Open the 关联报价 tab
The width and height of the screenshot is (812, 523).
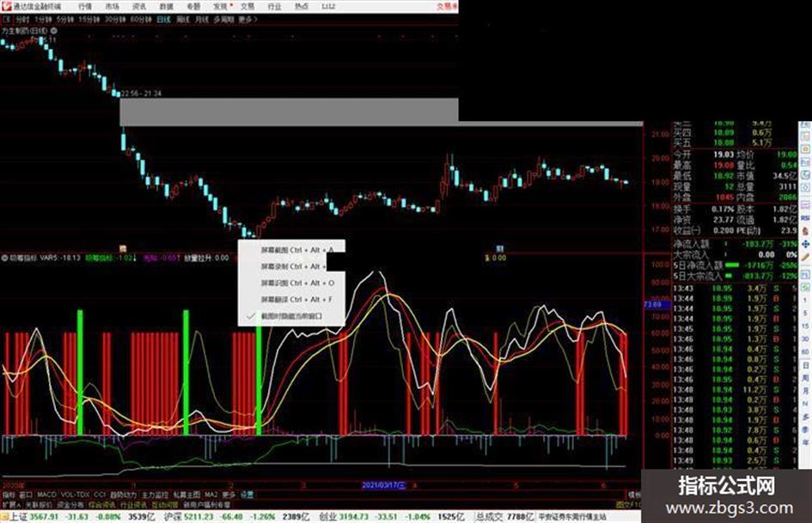[39, 505]
